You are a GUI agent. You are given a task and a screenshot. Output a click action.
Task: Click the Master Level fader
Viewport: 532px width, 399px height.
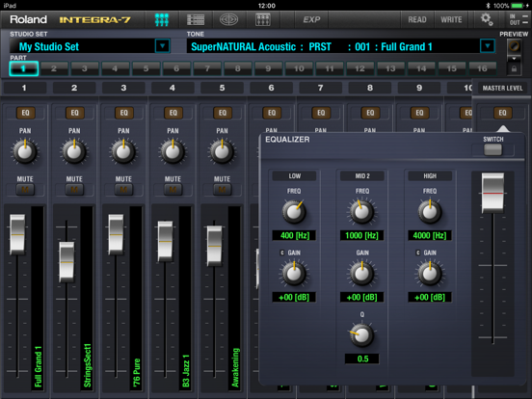click(x=492, y=193)
